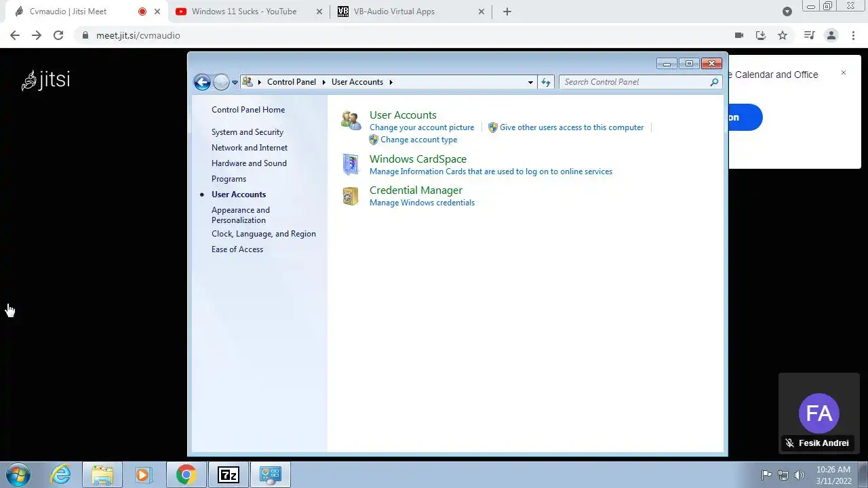This screenshot has width=868, height=488.
Task: Open Internet Explorer from taskbar
Action: tap(61, 474)
